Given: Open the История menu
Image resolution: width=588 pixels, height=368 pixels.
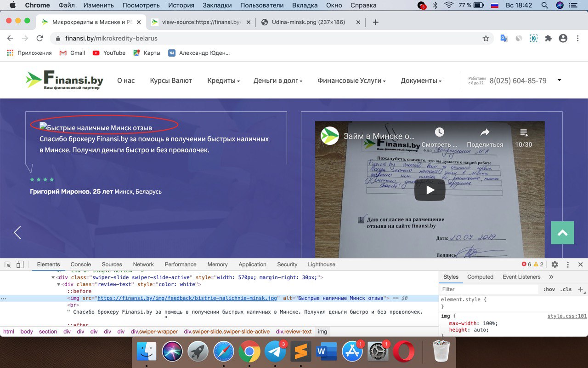Looking at the screenshot, I should coord(181,6).
